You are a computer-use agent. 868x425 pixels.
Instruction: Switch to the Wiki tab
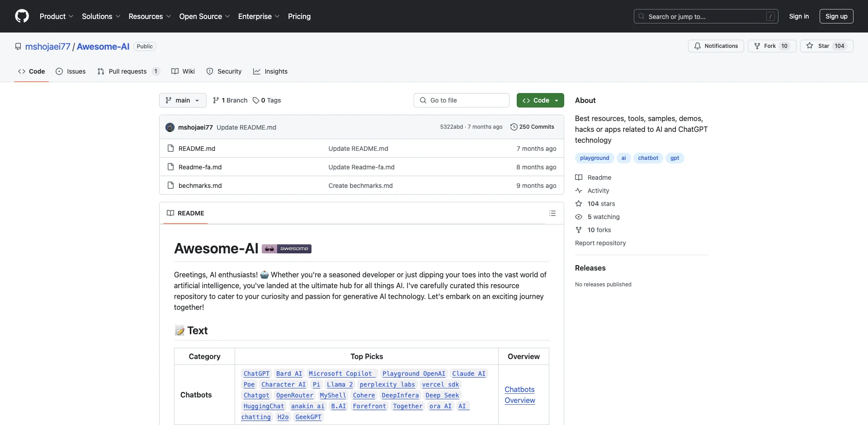(x=183, y=71)
